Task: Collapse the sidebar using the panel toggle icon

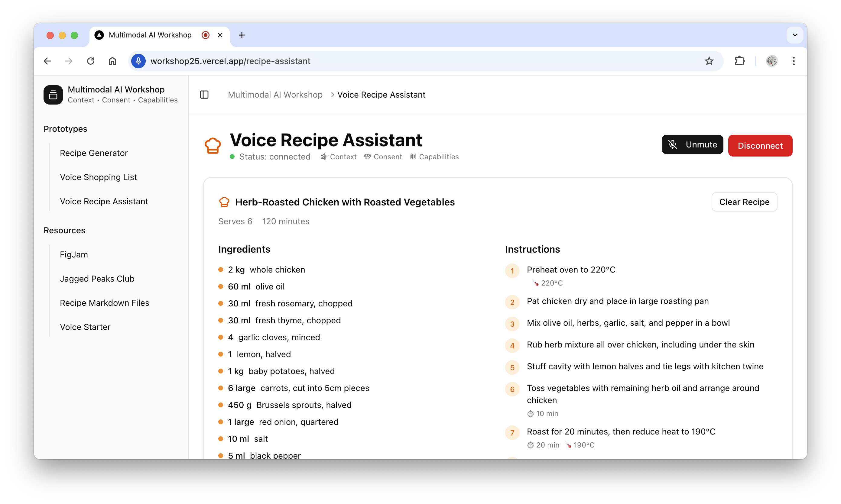Action: (204, 95)
